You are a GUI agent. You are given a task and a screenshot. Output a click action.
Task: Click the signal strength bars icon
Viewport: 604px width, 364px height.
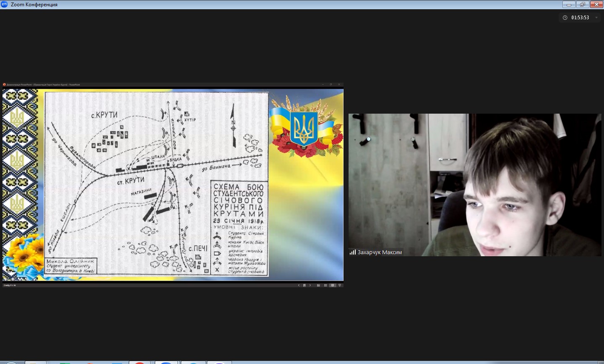click(x=353, y=252)
